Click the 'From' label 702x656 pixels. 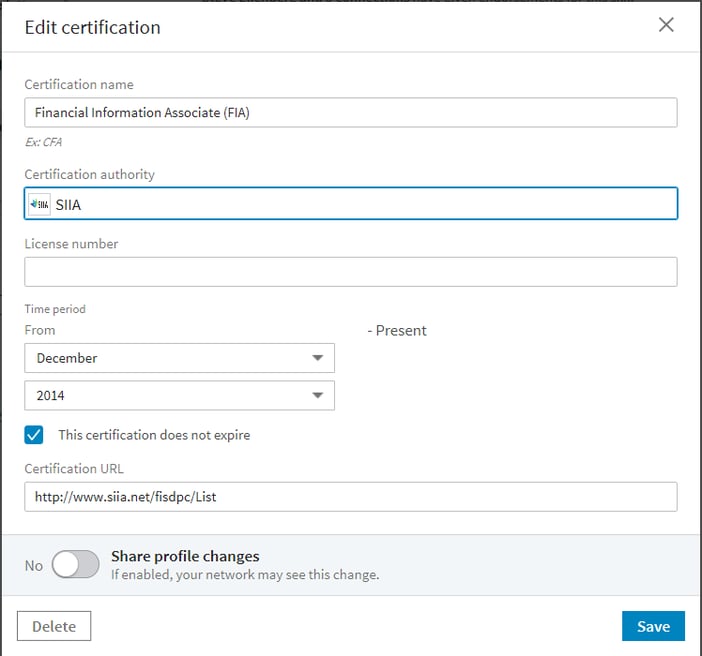pyautogui.click(x=40, y=330)
